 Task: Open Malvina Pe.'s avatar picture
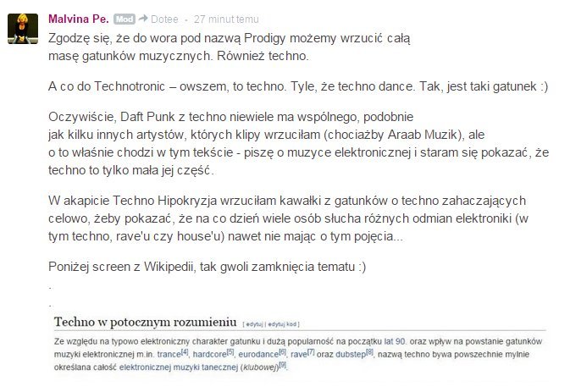[x=22, y=30]
